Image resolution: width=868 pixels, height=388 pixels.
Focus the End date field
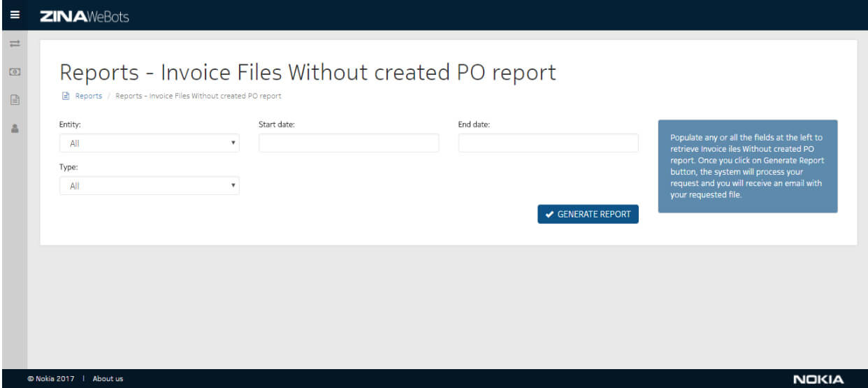[x=548, y=143]
